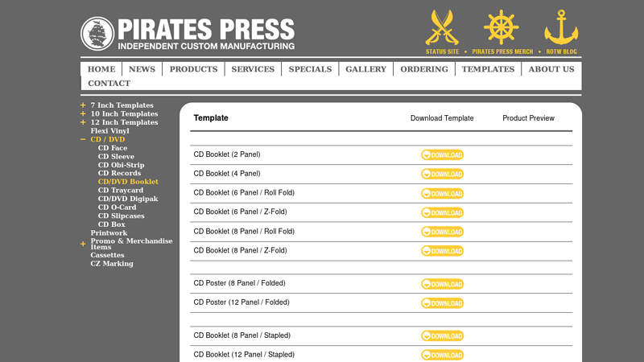
Task: Click the Product Preview column header
Action: coord(528,118)
